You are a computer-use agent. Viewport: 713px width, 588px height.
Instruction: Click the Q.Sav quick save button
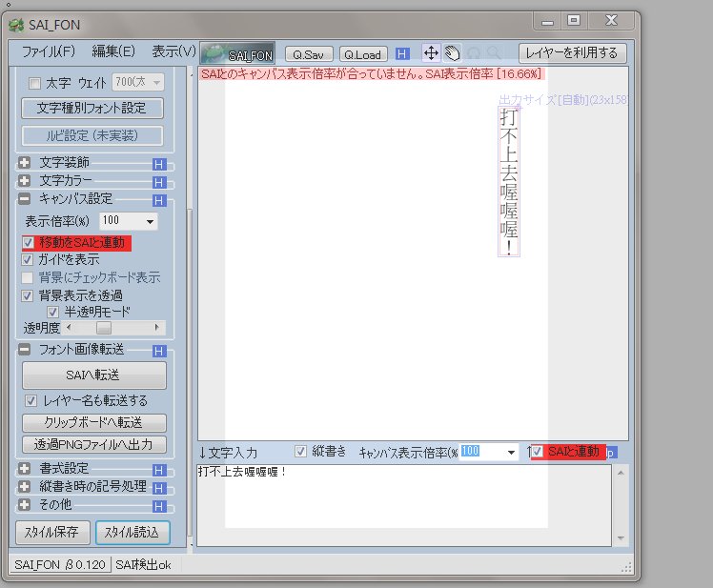point(309,54)
